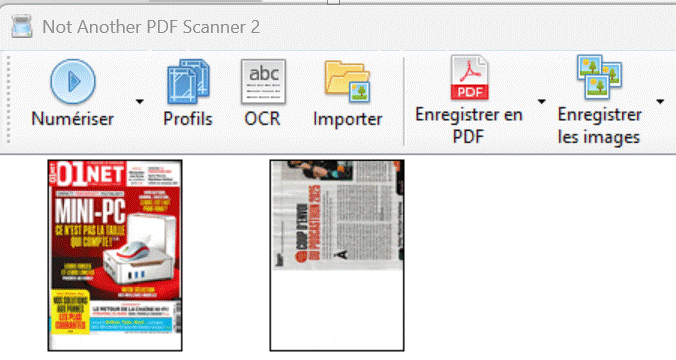Screen dimensions: 676x360
Task: Open the dropdown arrow beside Enregistrer en PDF
Action: coord(541,102)
